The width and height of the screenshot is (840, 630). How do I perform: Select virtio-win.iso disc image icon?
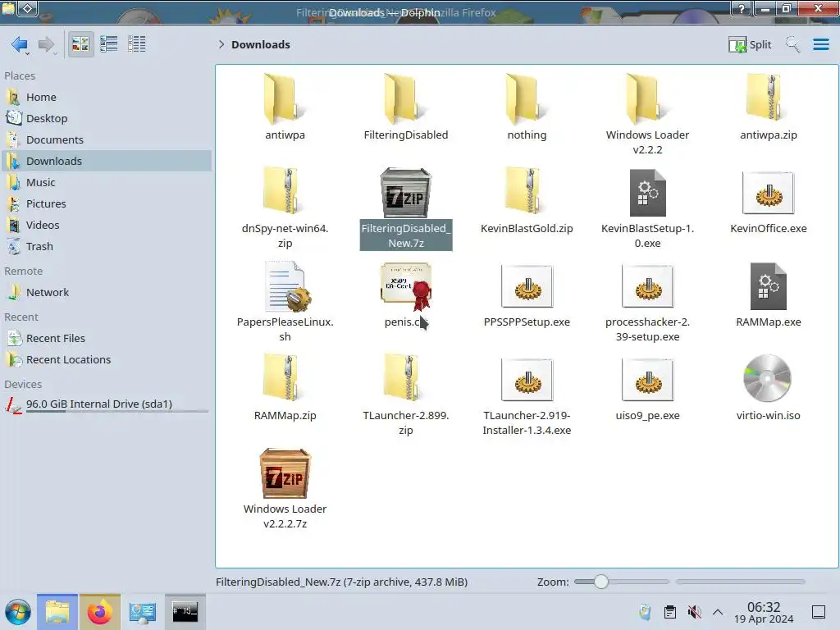click(x=768, y=378)
